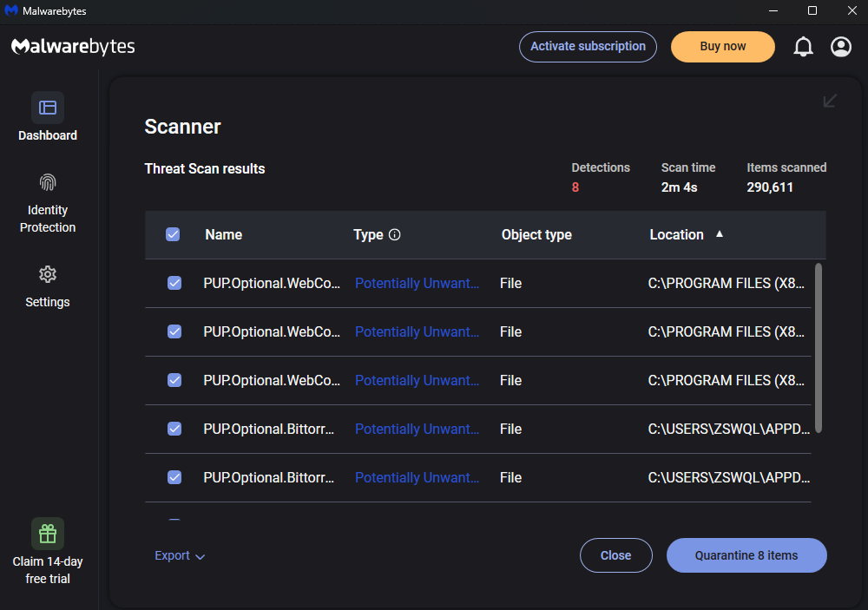868x610 pixels.
Task: Click Threat Scan results heading
Action: tap(204, 169)
